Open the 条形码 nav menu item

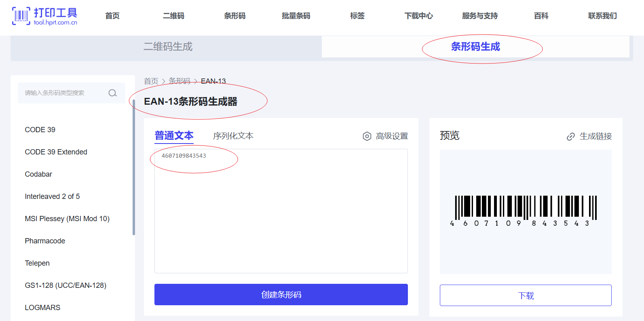click(x=235, y=16)
